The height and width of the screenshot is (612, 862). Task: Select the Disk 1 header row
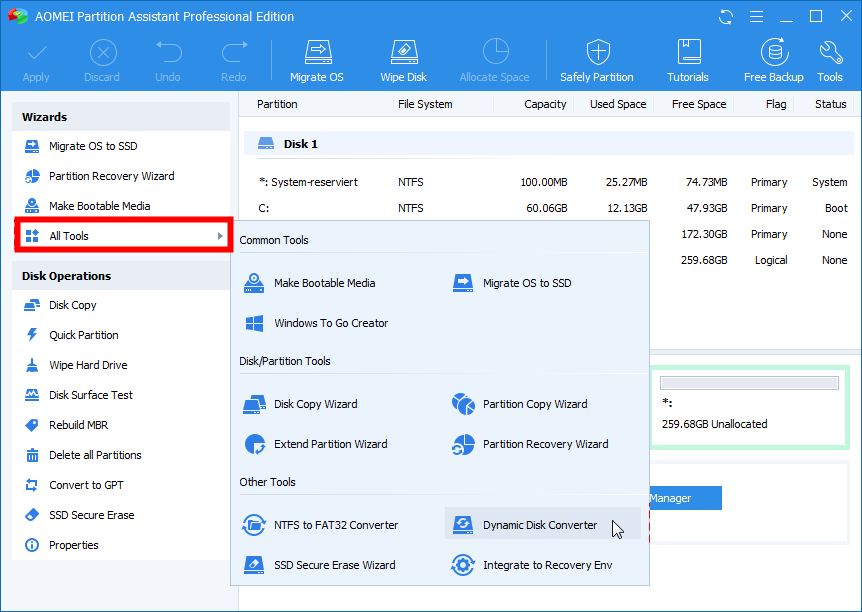coord(549,144)
